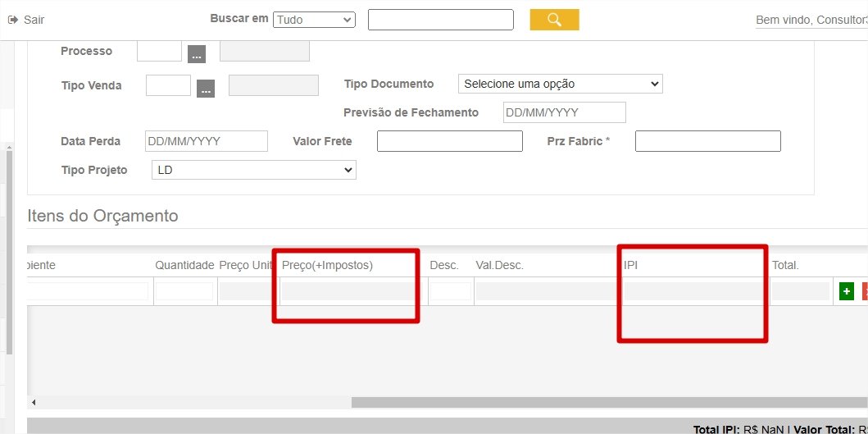Click the Itens do Orçamento heading
The height and width of the screenshot is (434, 868).
tap(103, 216)
